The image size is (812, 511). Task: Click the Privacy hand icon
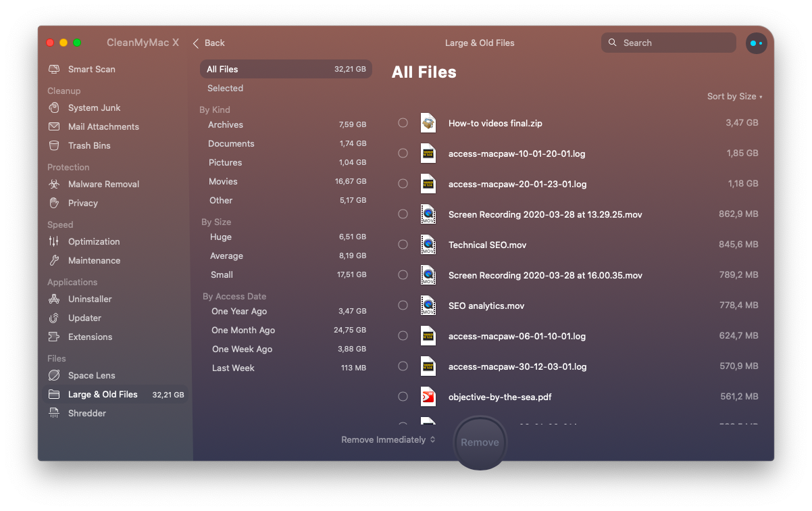coord(54,203)
